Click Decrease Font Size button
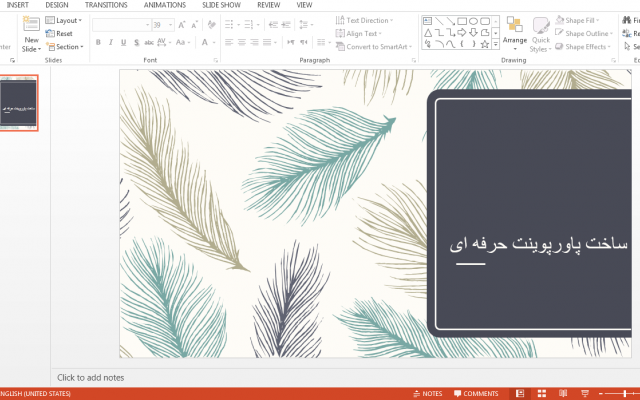 pos(194,25)
